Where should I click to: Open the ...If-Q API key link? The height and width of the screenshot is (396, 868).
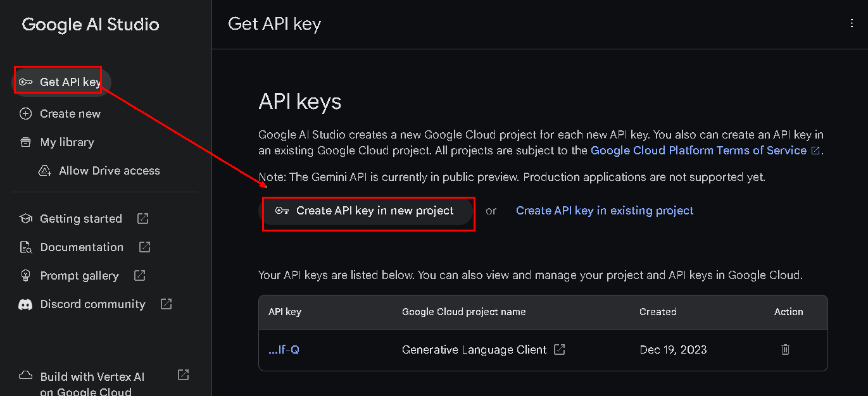tap(284, 349)
